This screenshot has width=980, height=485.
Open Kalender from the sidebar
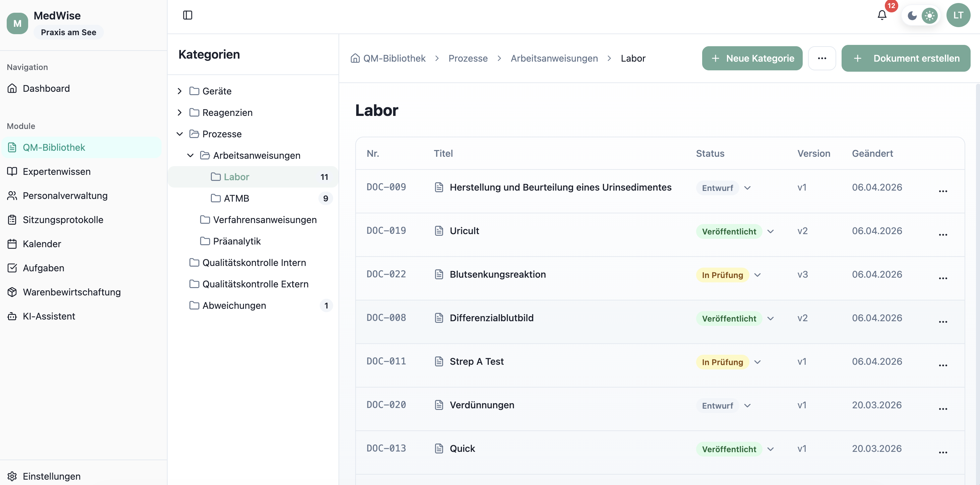[x=42, y=244]
